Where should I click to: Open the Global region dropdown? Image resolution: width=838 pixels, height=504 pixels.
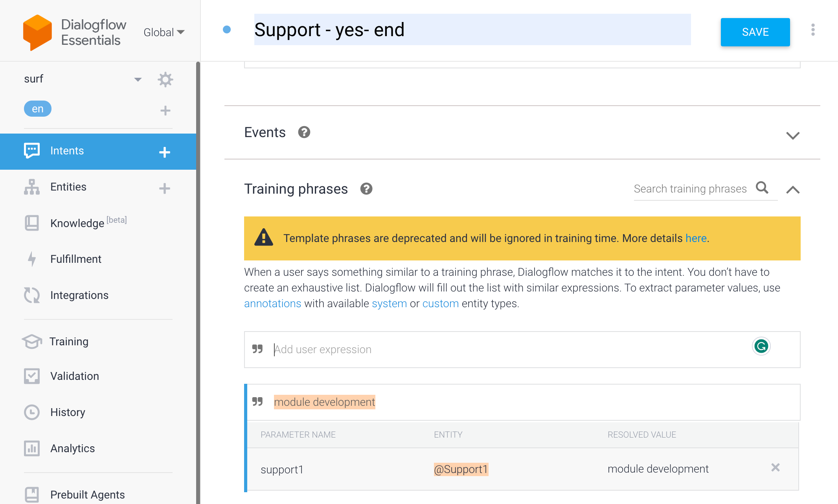point(164,32)
